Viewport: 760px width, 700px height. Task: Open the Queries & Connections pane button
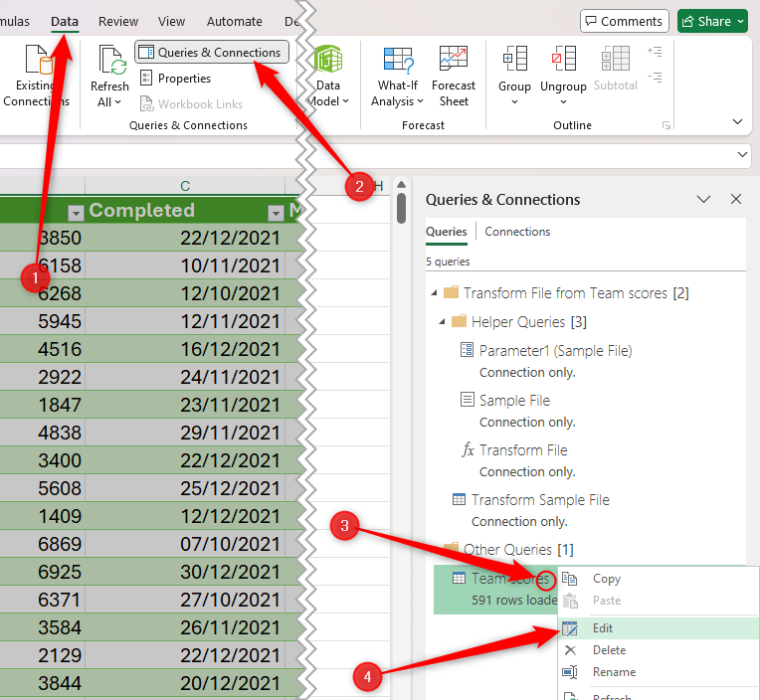[x=211, y=53]
